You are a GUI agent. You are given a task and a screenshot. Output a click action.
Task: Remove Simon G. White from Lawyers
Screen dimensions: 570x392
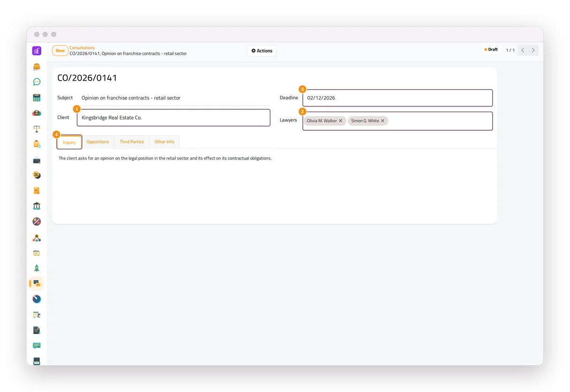(382, 121)
